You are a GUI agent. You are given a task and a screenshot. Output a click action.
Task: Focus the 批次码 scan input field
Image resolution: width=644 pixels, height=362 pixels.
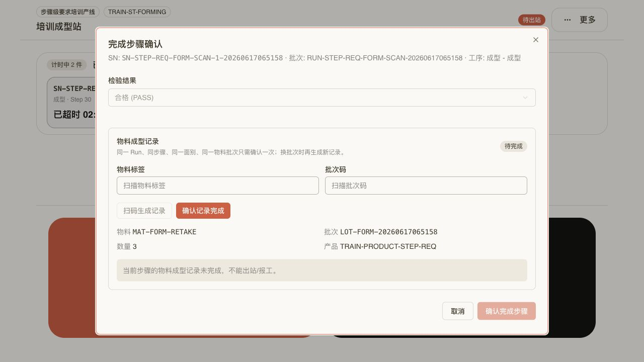pos(426,186)
